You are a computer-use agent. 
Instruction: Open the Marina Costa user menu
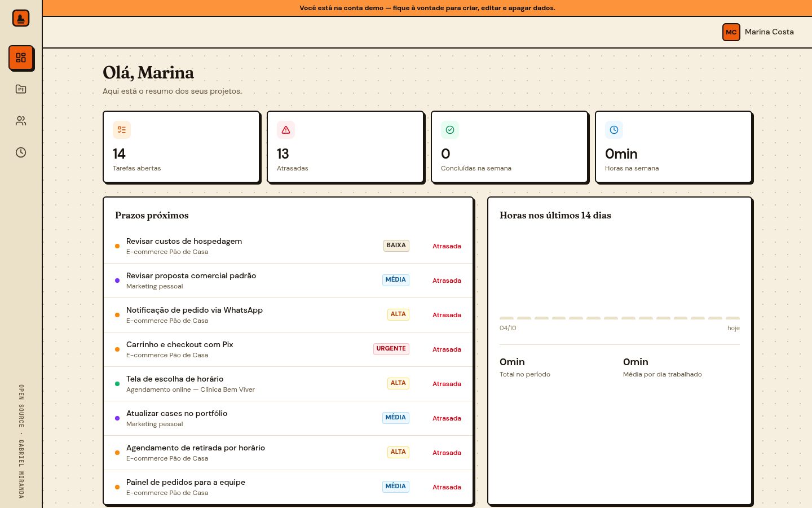(758, 32)
